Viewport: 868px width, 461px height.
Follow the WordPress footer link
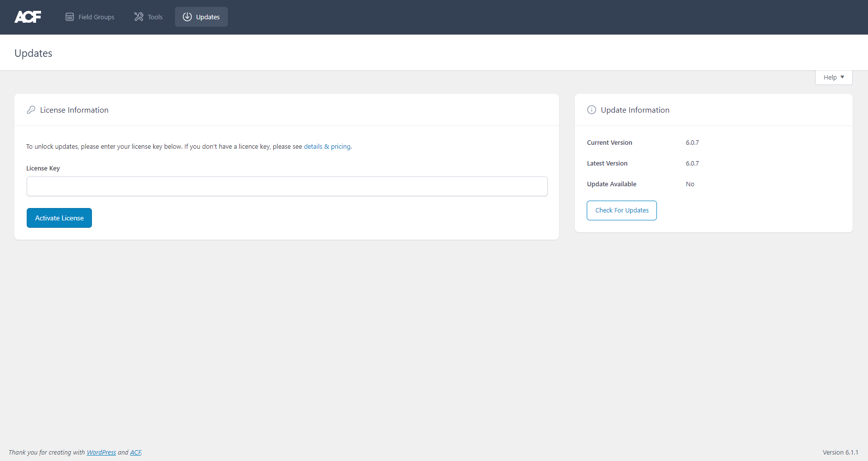click(x=101, y=452)
